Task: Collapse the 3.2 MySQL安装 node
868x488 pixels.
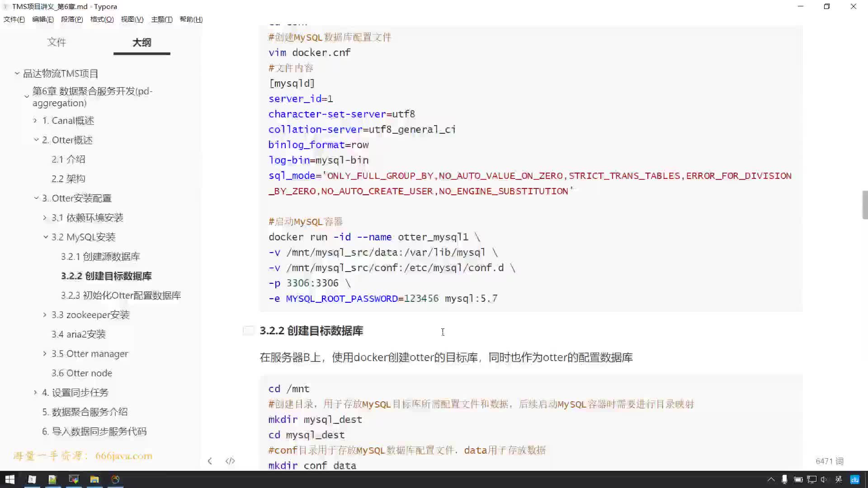Action: pyautogui.click(x=46, y=237)
